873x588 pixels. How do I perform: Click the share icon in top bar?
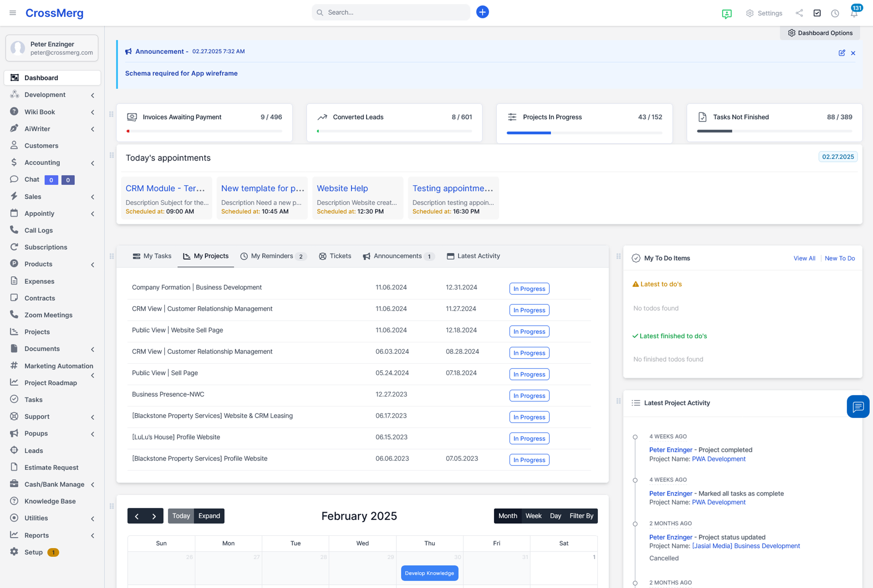pyautogui.click(x=799, y=13)
